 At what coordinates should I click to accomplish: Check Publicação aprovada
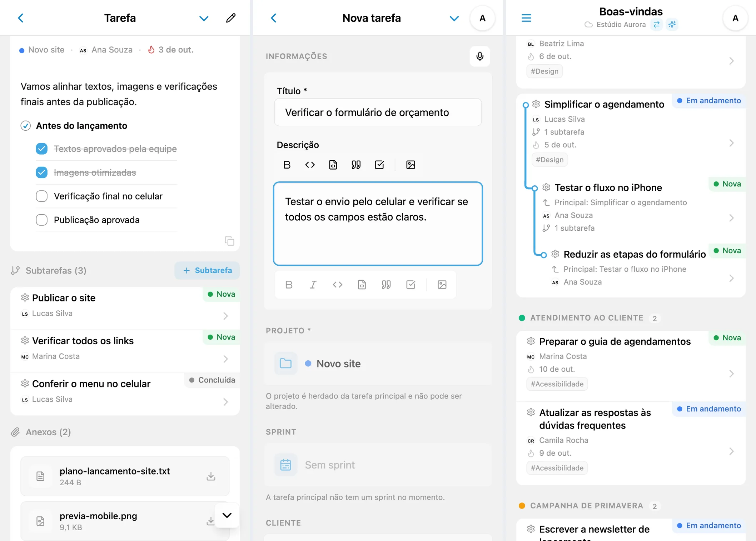point(42,220)
